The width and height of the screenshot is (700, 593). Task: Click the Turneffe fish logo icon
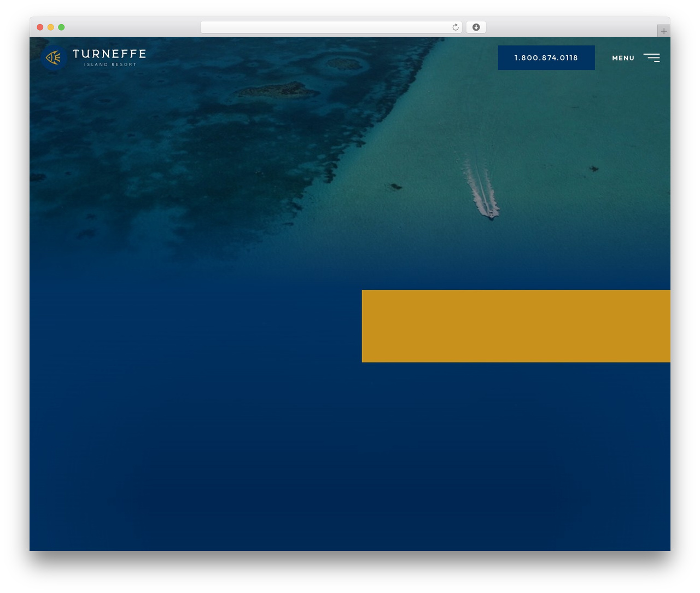54,57
